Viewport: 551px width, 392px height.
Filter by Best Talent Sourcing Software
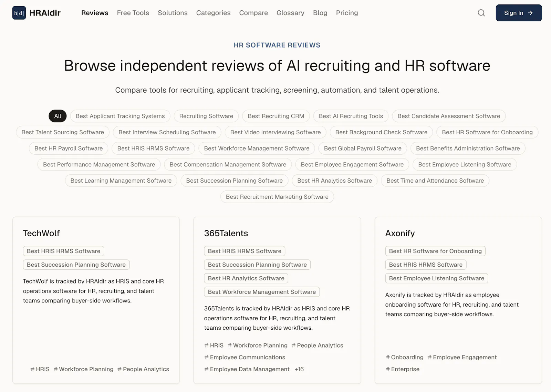[x=63, y=132]
